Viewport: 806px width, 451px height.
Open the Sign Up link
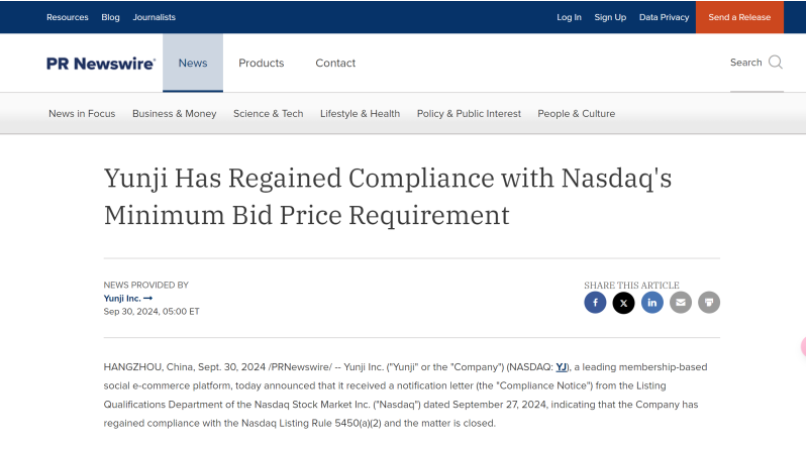pos(610,17)
